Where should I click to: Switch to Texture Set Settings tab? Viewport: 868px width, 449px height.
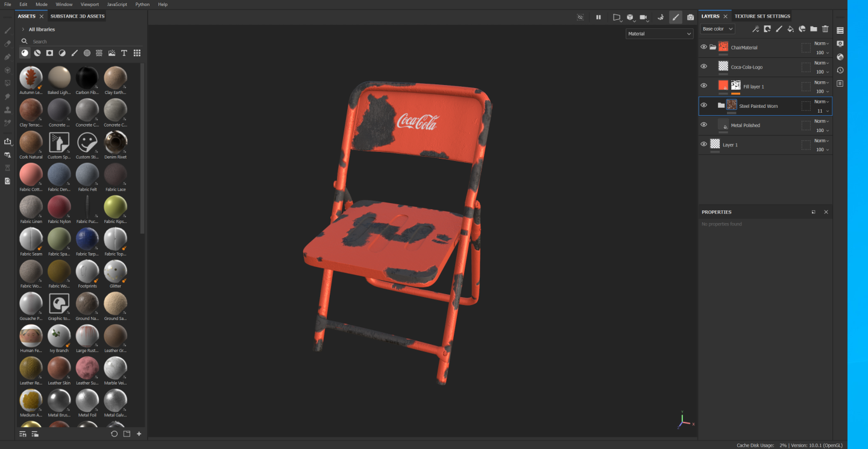[762, 16]
